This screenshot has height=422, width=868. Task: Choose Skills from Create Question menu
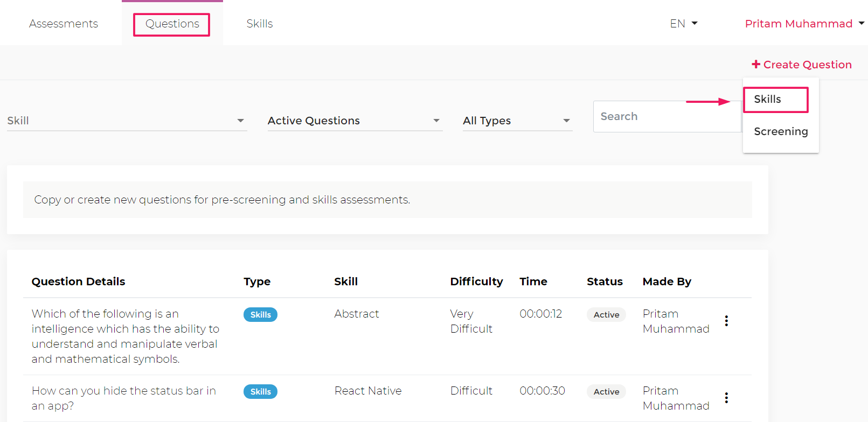point(768,100)
